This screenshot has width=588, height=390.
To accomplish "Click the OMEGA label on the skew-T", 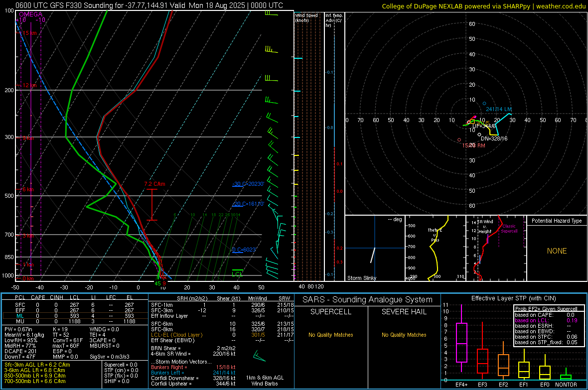I will click(31, 14).
